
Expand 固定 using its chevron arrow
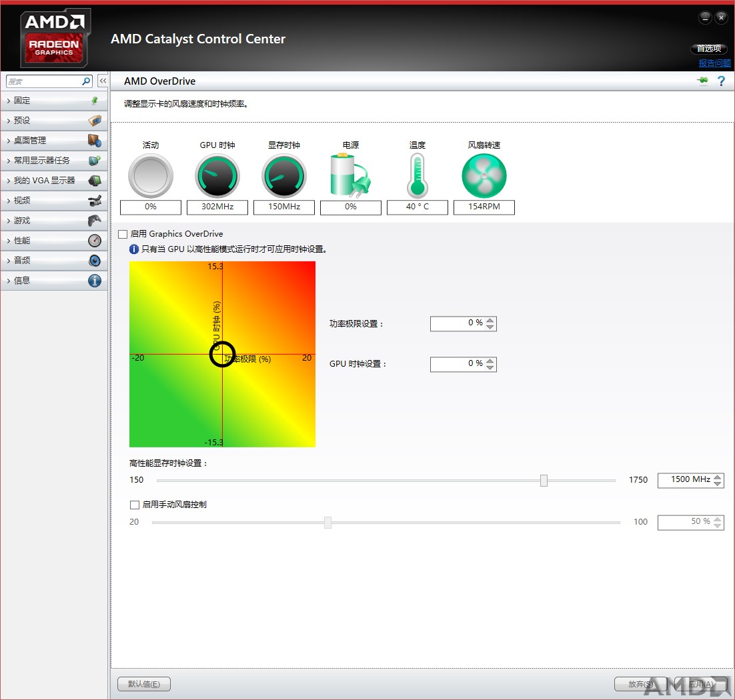click(x=9, y=101)
